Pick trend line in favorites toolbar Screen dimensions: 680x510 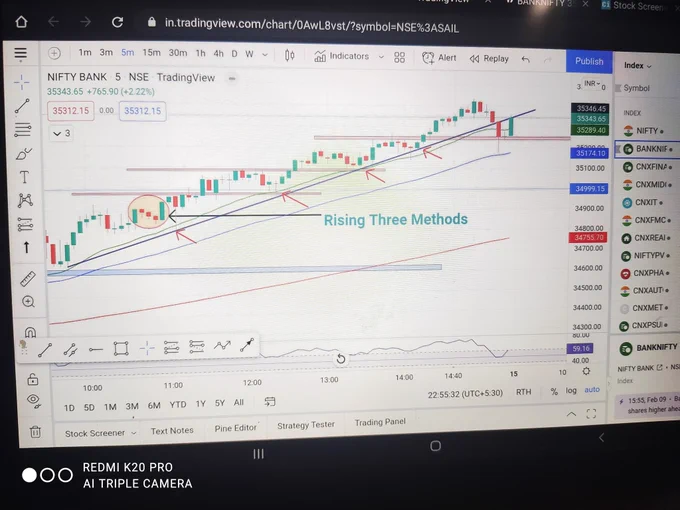tap(45, 350)
